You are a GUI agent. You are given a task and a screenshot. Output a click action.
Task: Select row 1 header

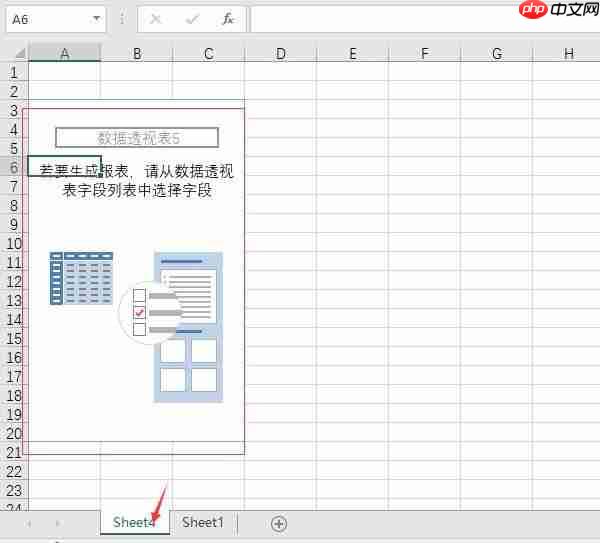tap(14, 72)
